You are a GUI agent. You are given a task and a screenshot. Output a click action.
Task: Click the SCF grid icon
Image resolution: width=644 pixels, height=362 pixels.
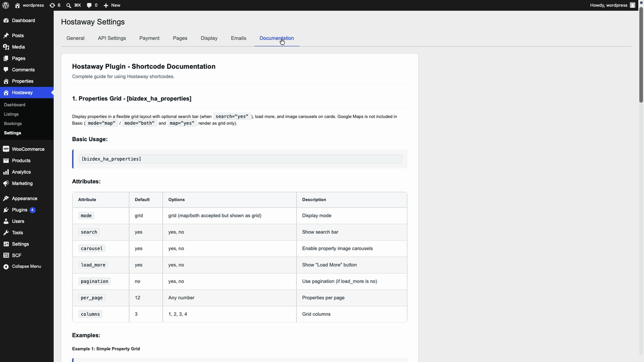coord(6,255)
